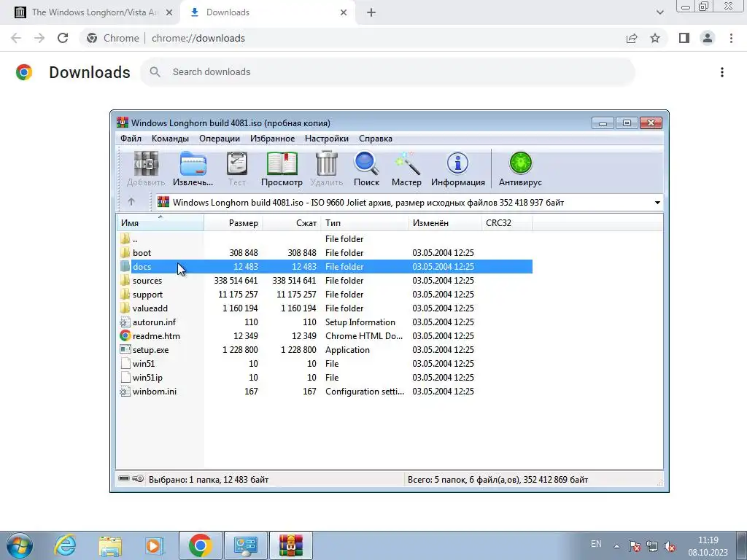Screen dimensions: 747x560
Task: Sort by CRC32 column header
Action: pyautogui.click(x=507, y=223)
